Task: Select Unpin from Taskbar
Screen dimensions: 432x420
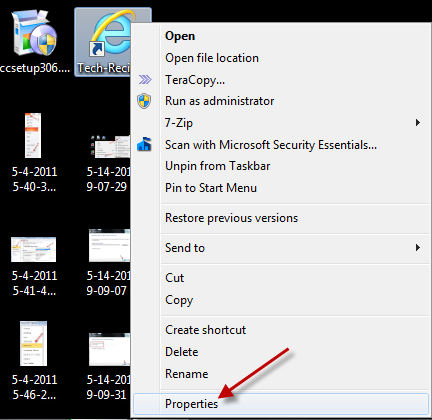Action: [x=218, y=166]
